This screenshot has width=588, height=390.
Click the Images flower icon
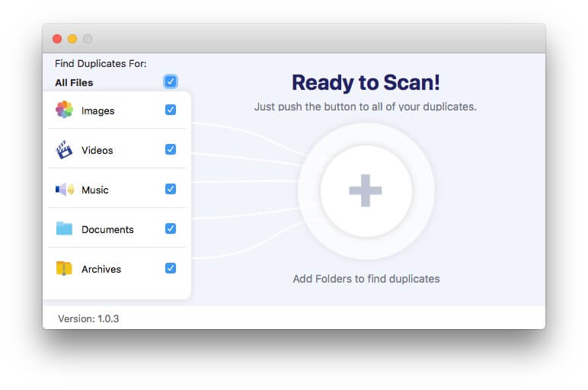64,110
